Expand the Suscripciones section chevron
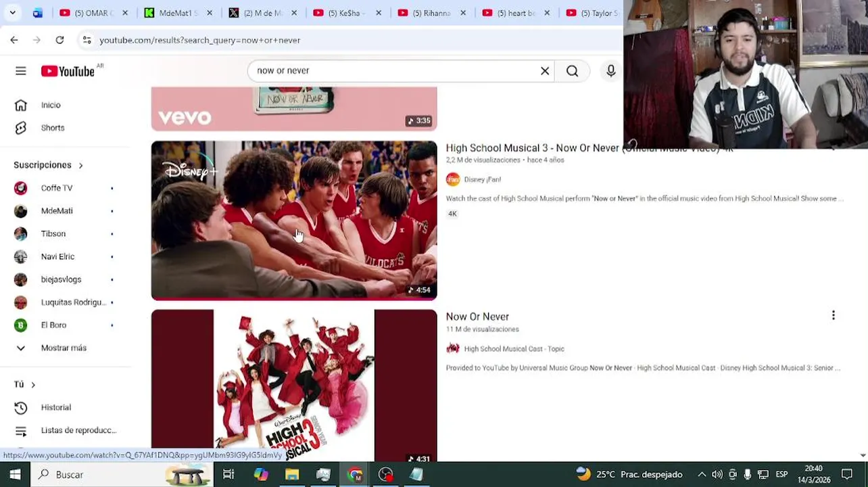Screen dimensions: 868x487 pos(80,165)
